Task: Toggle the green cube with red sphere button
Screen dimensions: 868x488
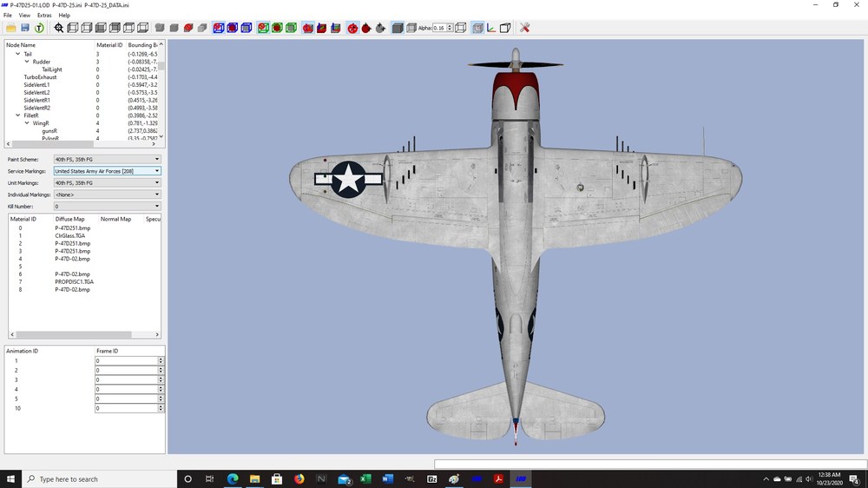Action: pyautogui.click(x=277, y=28)
